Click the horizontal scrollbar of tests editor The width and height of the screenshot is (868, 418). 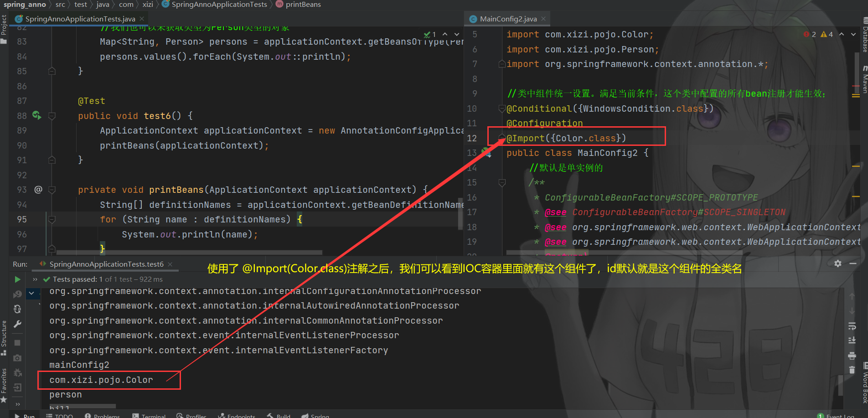click(189, 252)
